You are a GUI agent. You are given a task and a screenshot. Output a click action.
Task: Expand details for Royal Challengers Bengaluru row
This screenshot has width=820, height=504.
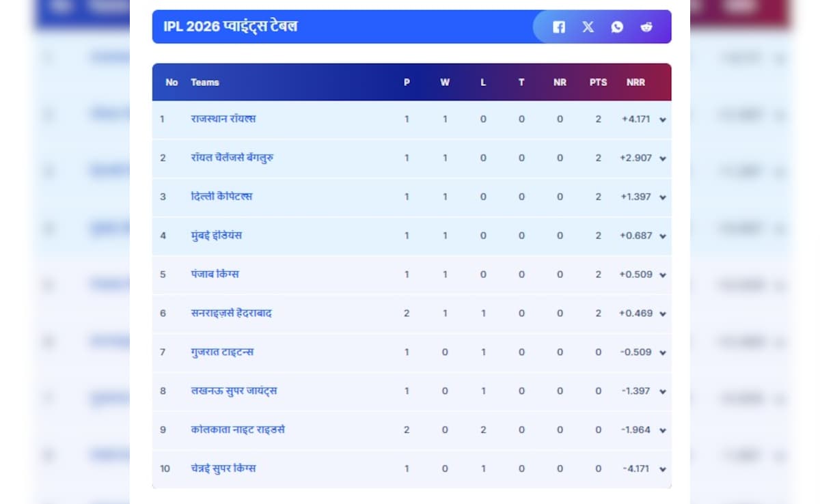pos(661,158)
